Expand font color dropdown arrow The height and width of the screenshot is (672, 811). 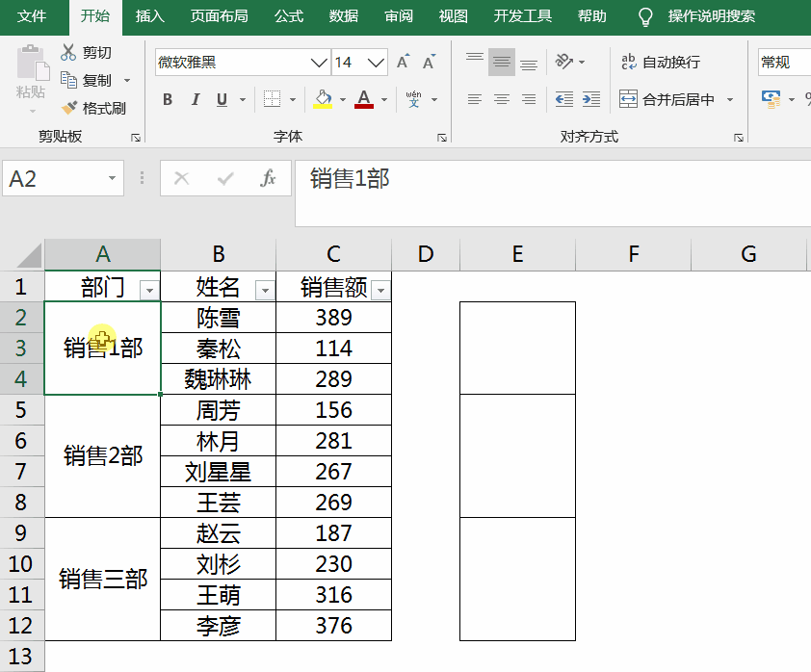coord(383,99)
